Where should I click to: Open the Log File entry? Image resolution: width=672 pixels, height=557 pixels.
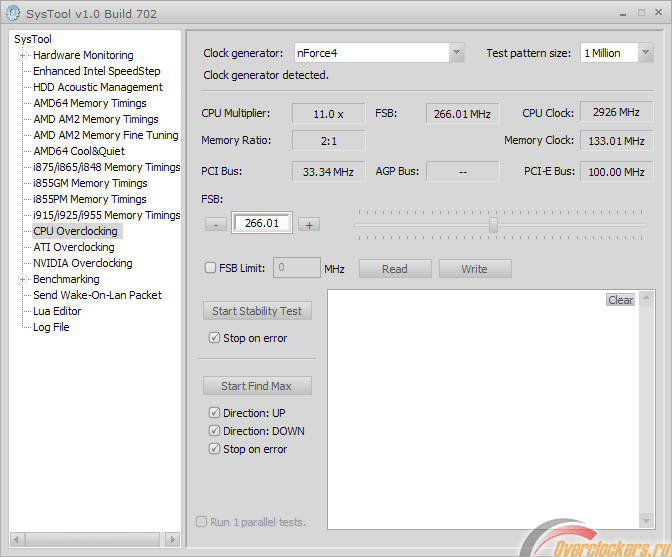coord(51,327)
